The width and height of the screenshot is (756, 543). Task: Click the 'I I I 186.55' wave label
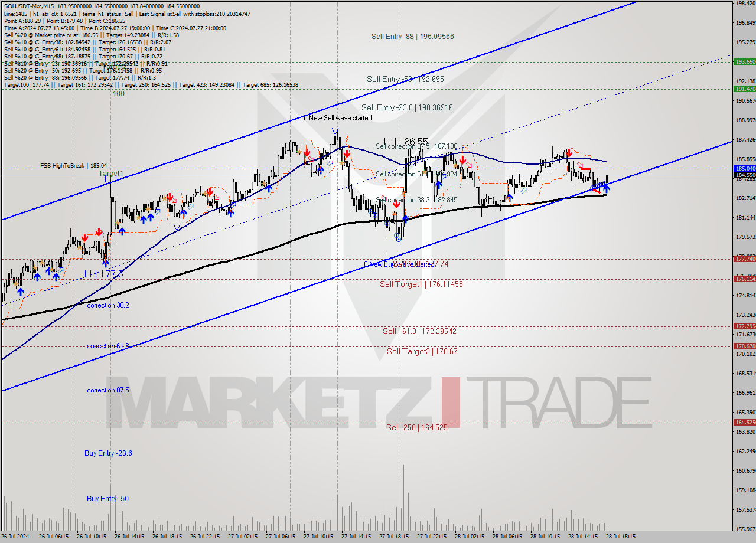pyautogui.click(x=405, y=142)
